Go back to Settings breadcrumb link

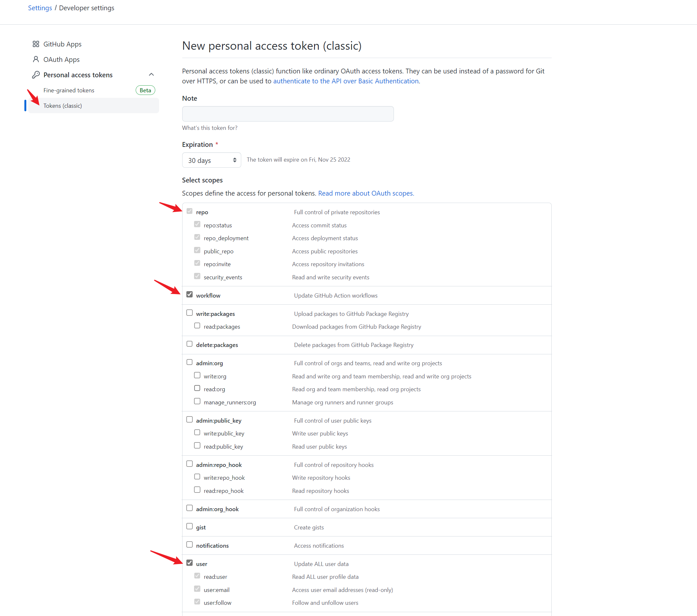click(40, 8)
